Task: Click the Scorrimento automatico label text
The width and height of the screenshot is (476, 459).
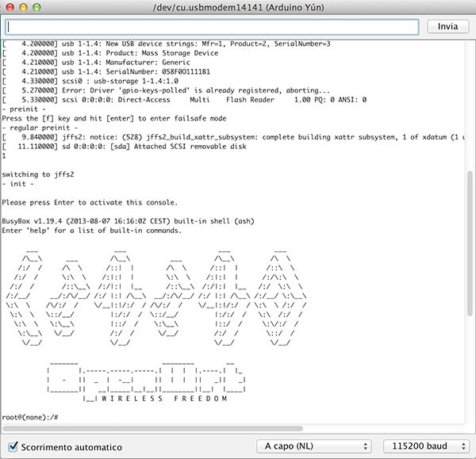Action: pyautogui.click(x=71, y=447)
